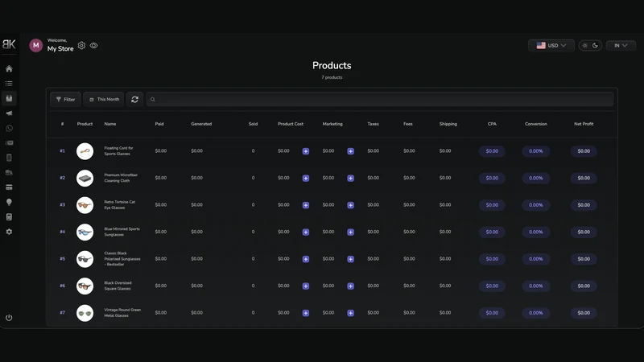Sort by Shipping column header
This screenshot has height=362, width=644.
pyautogui.click(x=448, y=124)
